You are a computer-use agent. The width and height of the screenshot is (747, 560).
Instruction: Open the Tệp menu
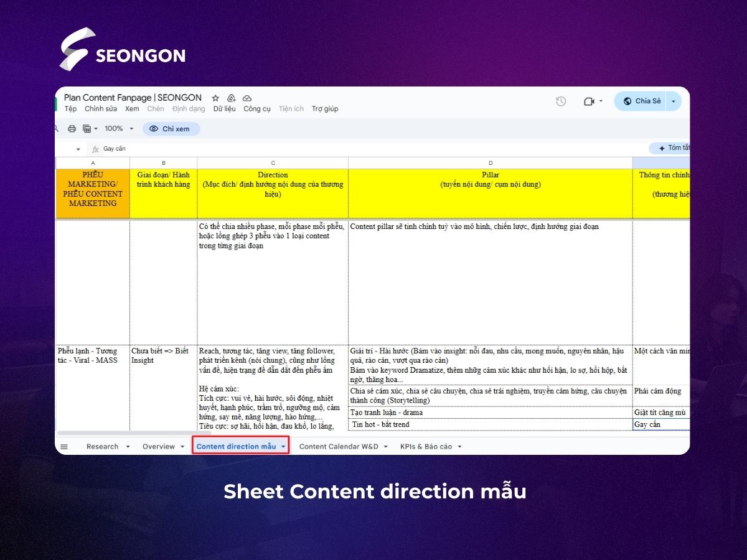pyautogui.click(x=70, y=109)
